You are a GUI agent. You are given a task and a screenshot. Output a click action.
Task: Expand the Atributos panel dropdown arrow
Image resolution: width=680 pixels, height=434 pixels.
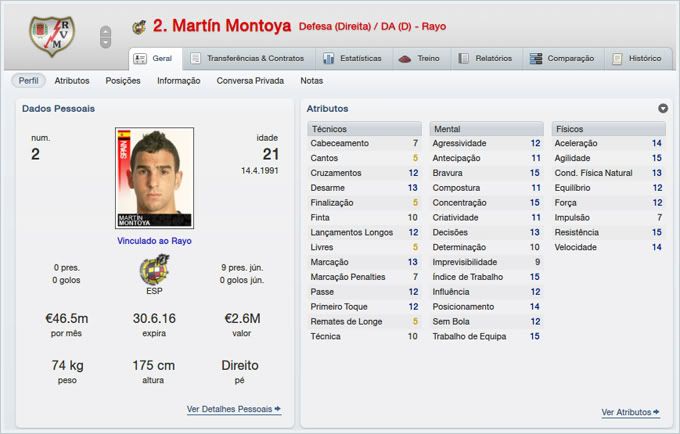[x=662, y=108]
